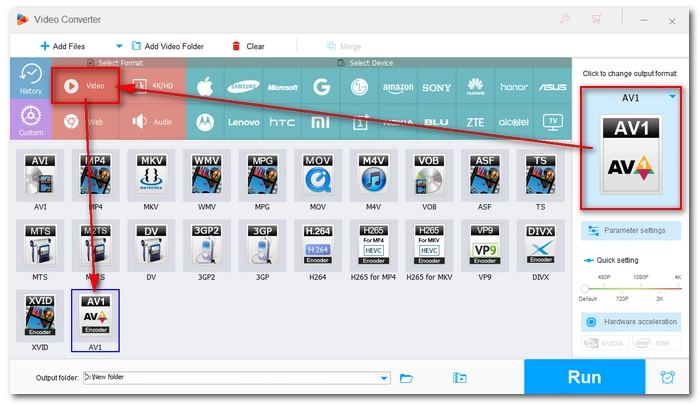
Task: Select H265 for MP4 encoder
Action: (x=374, y=245)
